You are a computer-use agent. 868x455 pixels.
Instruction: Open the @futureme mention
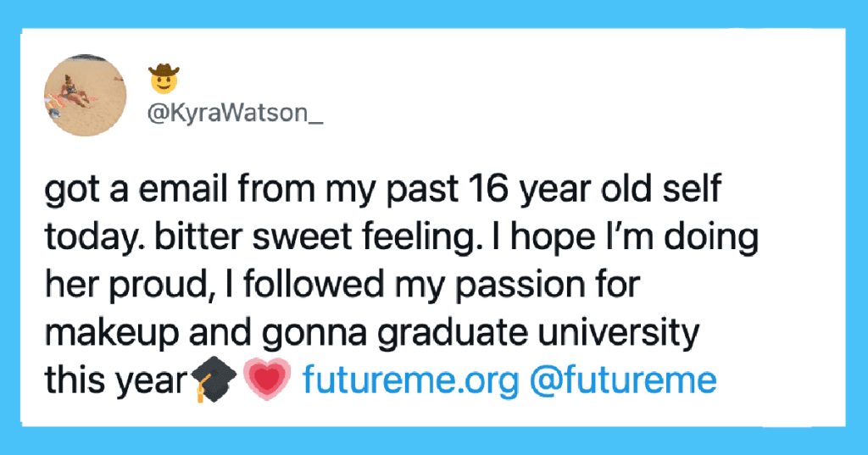tap(623, 380)
